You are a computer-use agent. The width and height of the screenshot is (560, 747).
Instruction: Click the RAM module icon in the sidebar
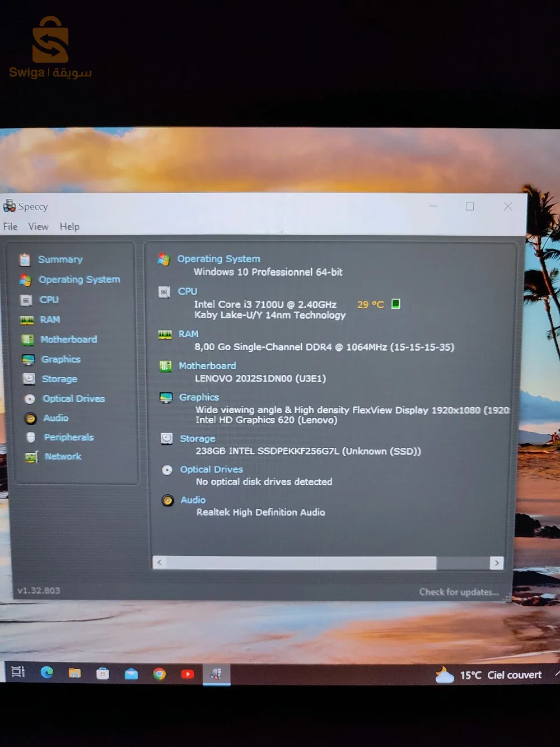(27, 320)
